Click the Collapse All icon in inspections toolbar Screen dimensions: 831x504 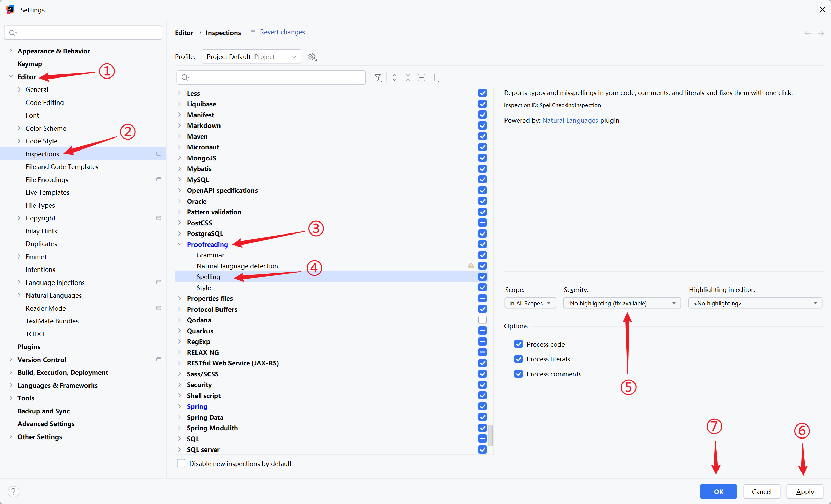(x=408, y=77)
